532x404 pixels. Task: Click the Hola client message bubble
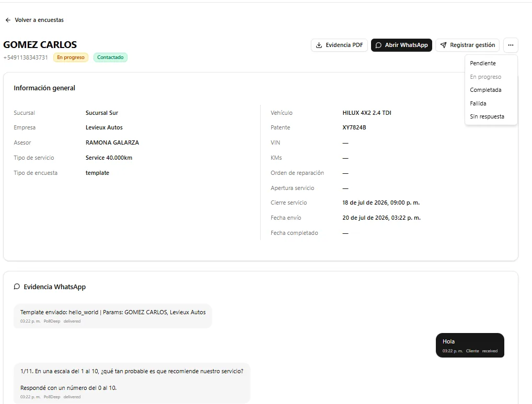(x=470, y=346)
